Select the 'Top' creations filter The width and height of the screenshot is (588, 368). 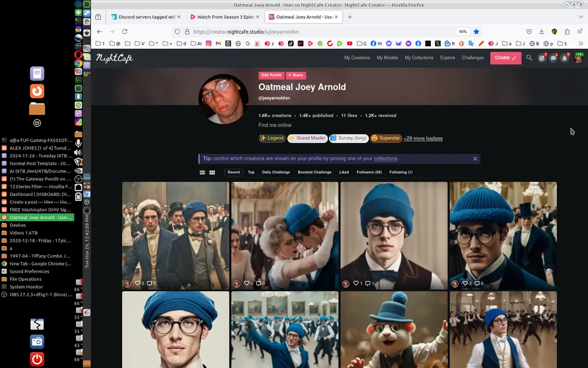pyautogui.click(x=251, y=172)
